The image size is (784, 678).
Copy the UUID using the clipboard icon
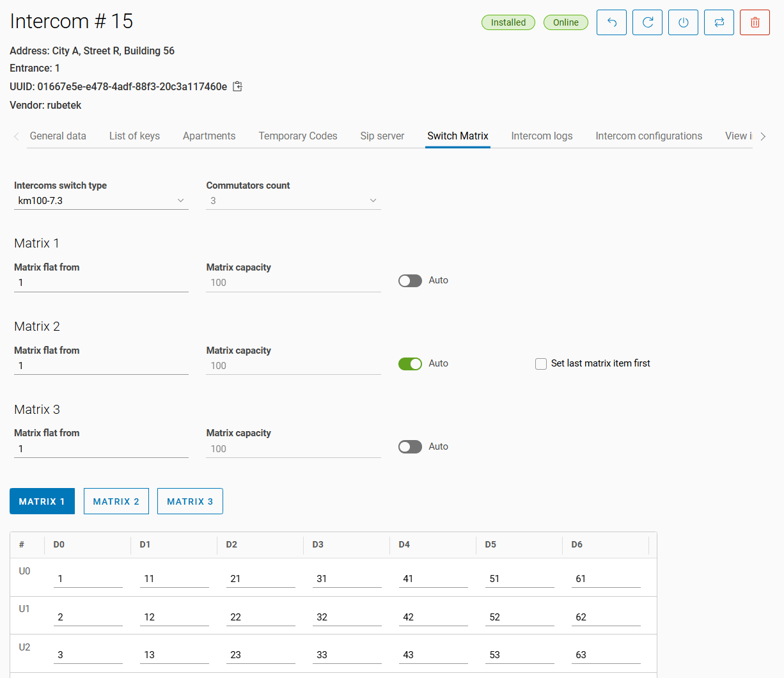point(237,86)
